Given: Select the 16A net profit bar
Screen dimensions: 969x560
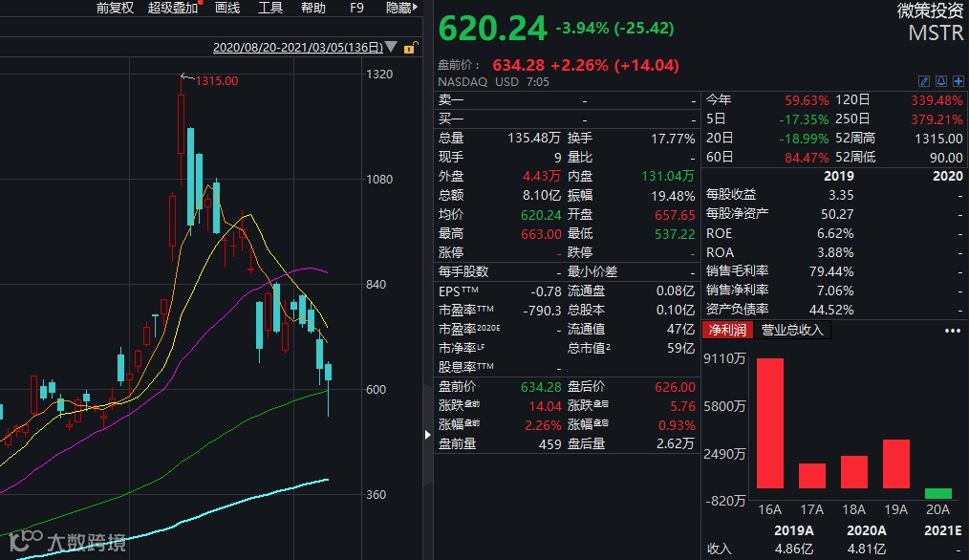Looking at the screenshot, I should (x=770, y=423).
